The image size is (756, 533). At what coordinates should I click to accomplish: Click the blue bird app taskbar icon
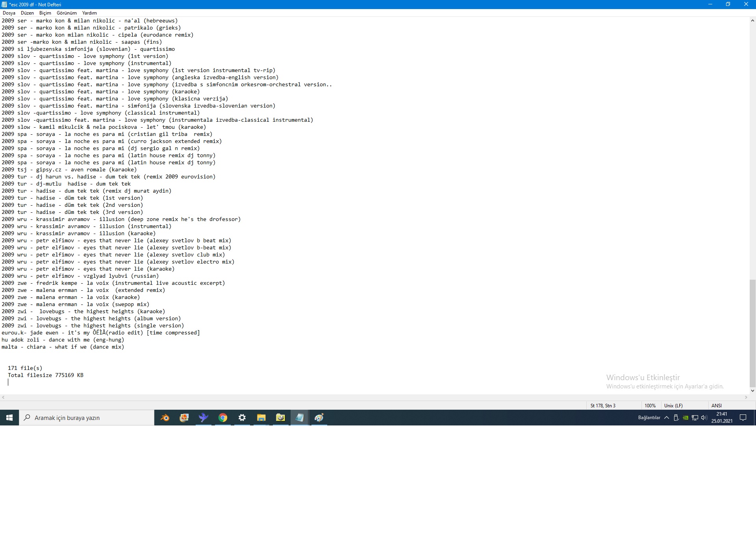point(204,418)
